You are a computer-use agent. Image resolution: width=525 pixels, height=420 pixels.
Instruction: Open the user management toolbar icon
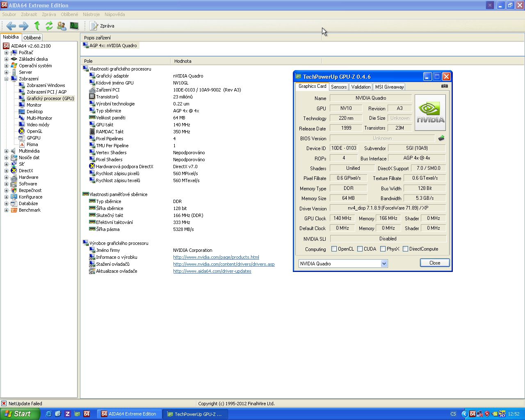click(x=62, y=26)
